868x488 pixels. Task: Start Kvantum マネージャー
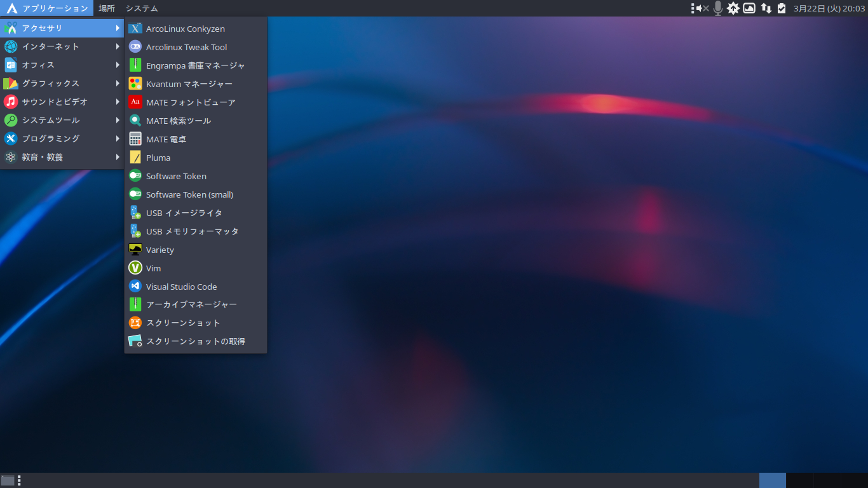coord(196,84)
